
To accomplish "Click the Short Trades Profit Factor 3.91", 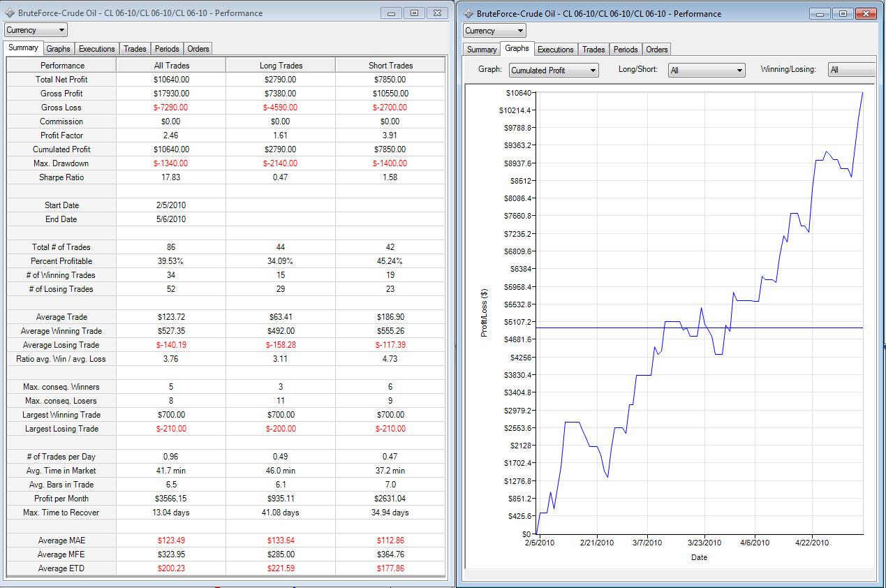I will (390, 135).
